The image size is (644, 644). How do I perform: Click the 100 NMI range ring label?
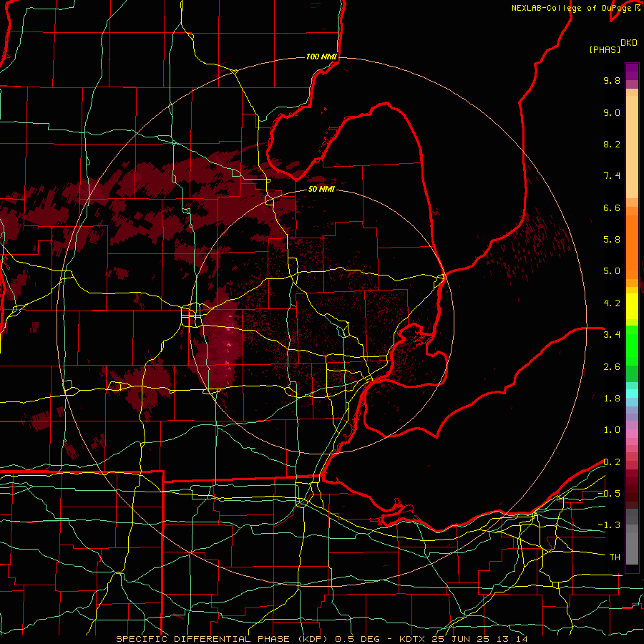pos(321,57)
